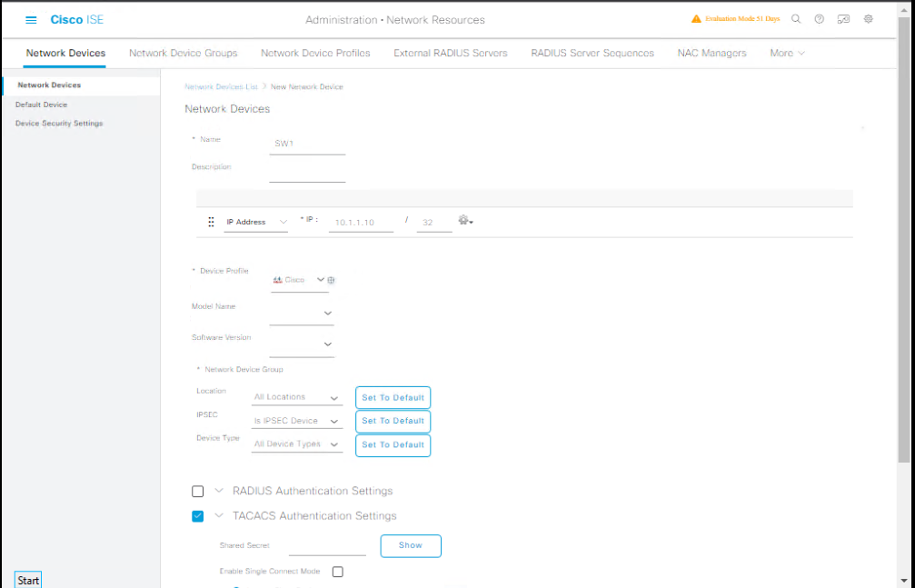The width and height of the screenshot is (915, 588).
Task: Open the help question mark icon
Action: click(820, 19)
